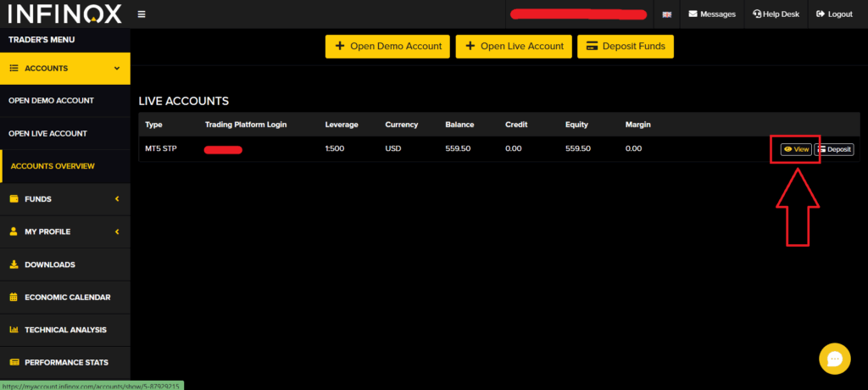Select Accounts Overview in the sidebar

(x=53, y=166)
